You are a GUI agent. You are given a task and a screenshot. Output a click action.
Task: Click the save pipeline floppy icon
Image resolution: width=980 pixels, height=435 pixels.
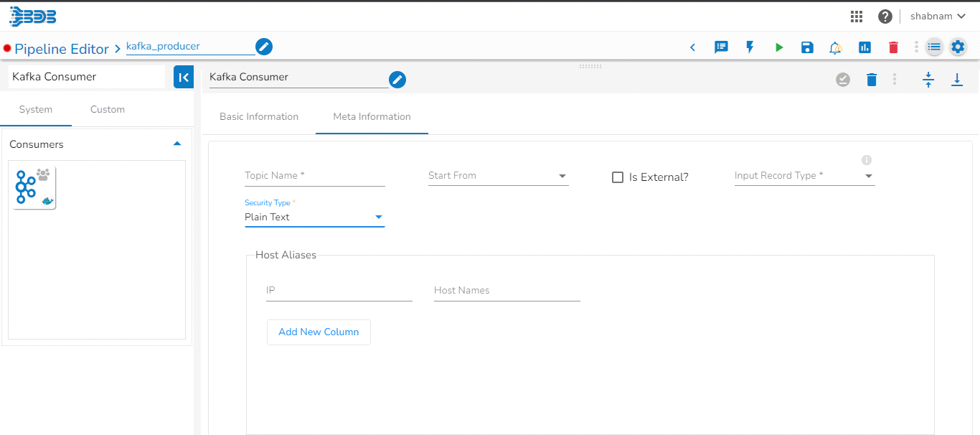pos(807,47)
